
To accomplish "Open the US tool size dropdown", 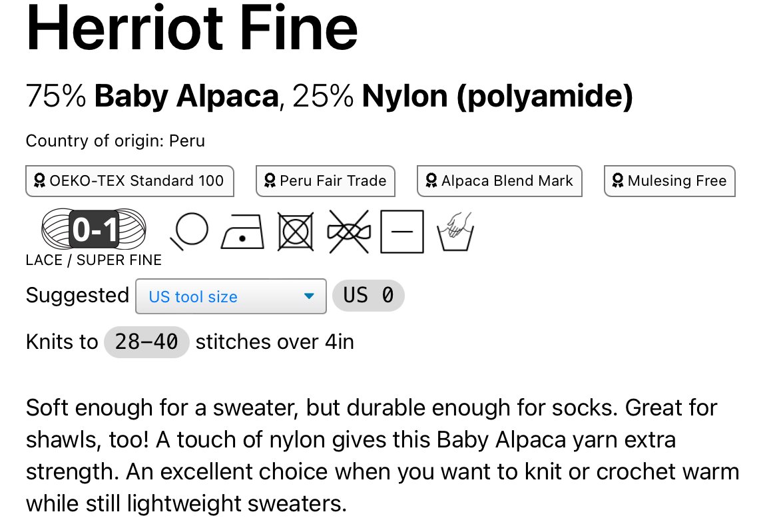I will click(x=231, y=296).
